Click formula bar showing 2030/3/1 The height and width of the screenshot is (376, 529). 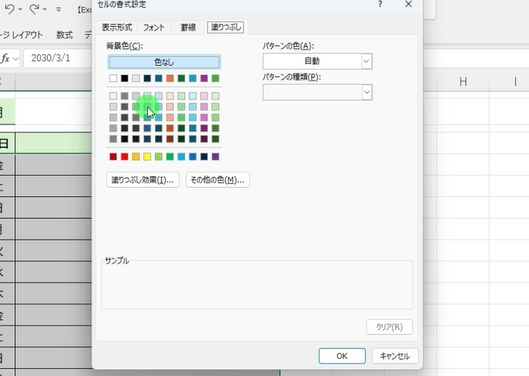coord(58,58)
